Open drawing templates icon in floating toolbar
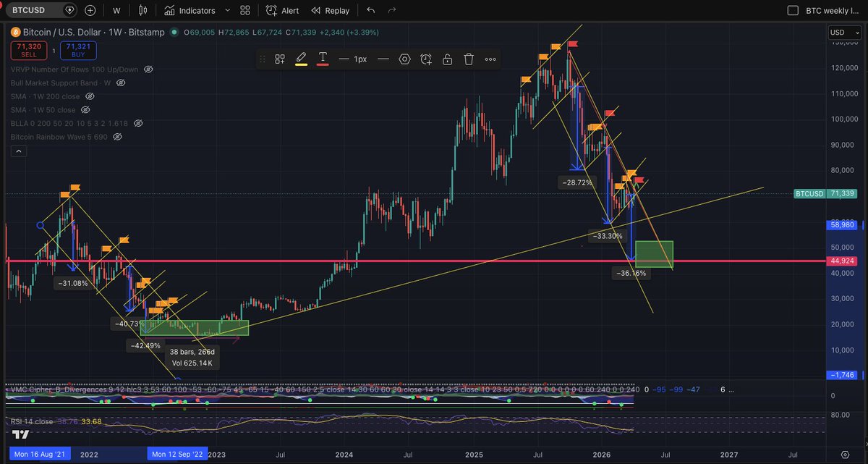 tap(280, 59)
